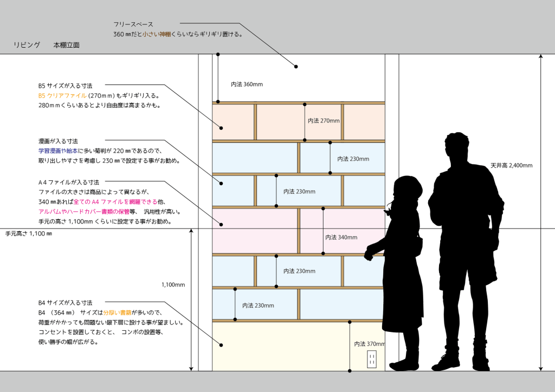Click the フリースペース annotation heading
Viewport: 555px width, 392px height.
[x=133, y=24]
